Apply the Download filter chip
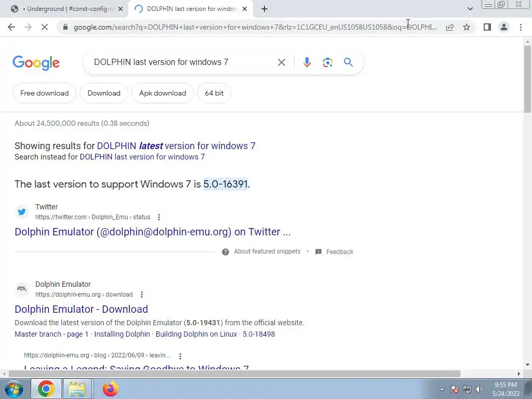 tap(104, 93)
